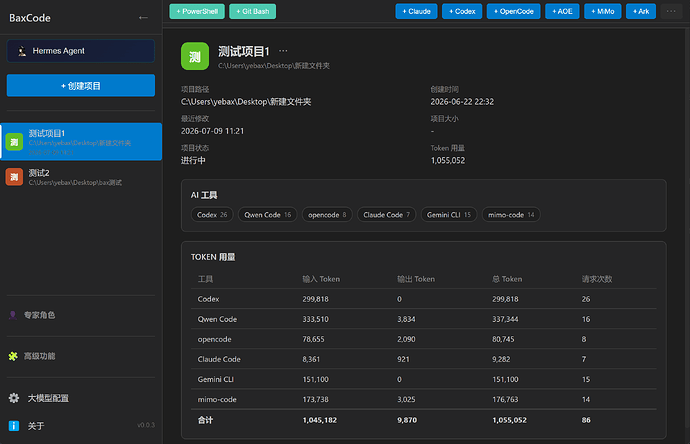Viewport: 690px width, 444px height.
Task: Select the 测试2 project in sidebar
Action: (81, 177)
